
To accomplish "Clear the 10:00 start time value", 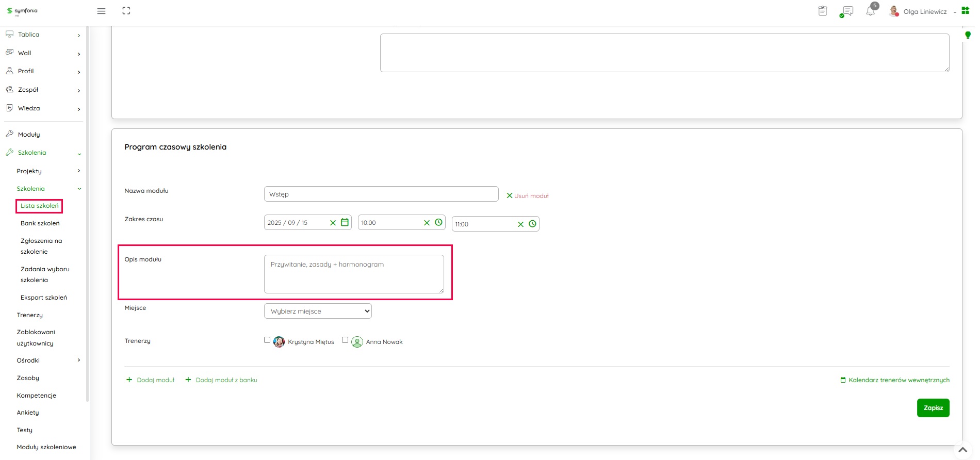I will (427, 223).
